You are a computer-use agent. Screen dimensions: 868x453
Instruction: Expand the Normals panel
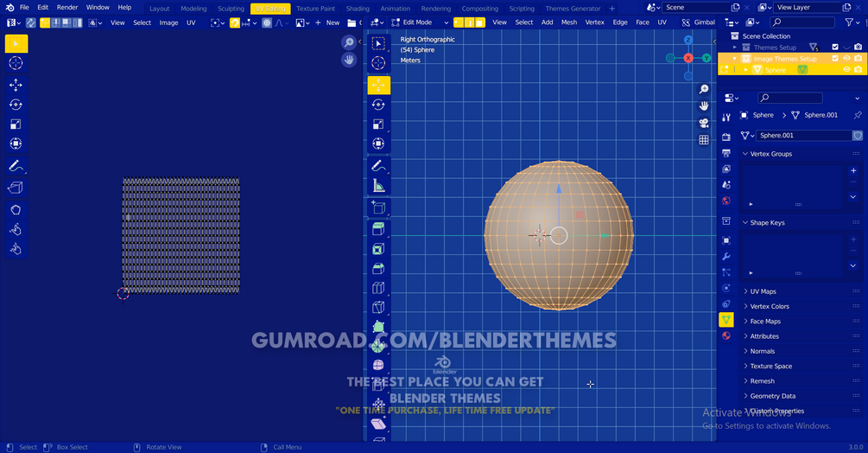[745, 351]
